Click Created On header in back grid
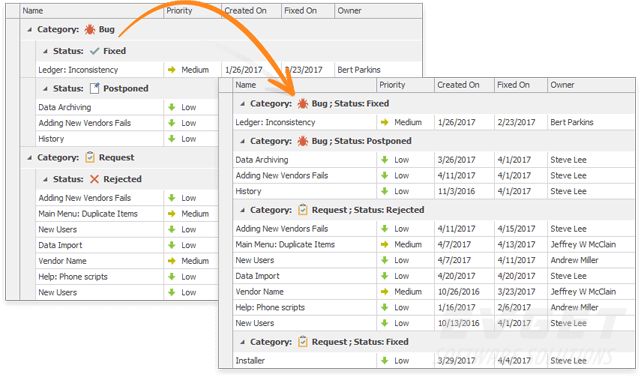Viewport: 641px width, 377px height. pos(251,11)
